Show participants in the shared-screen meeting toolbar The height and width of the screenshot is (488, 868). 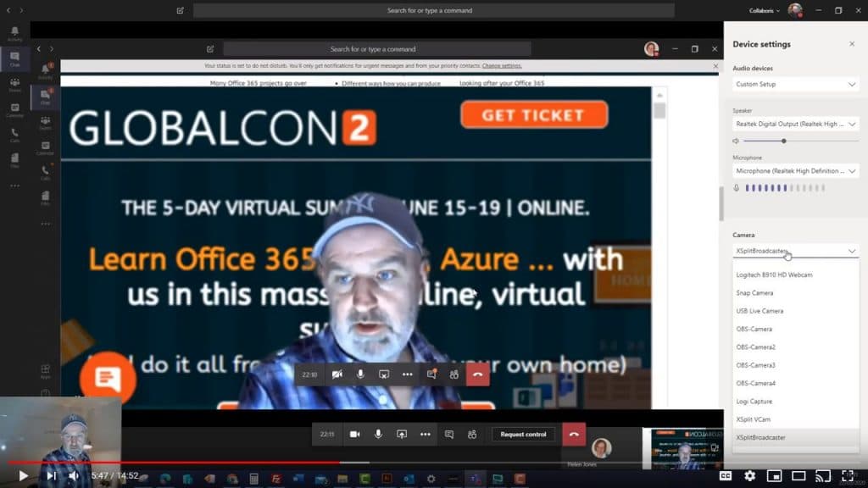pos(454,374)
